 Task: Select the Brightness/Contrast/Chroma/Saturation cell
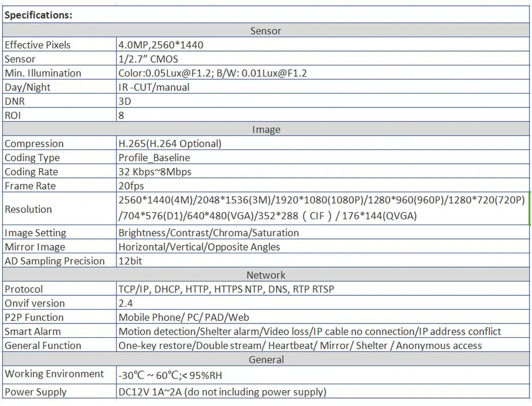[x=323, y=233]
